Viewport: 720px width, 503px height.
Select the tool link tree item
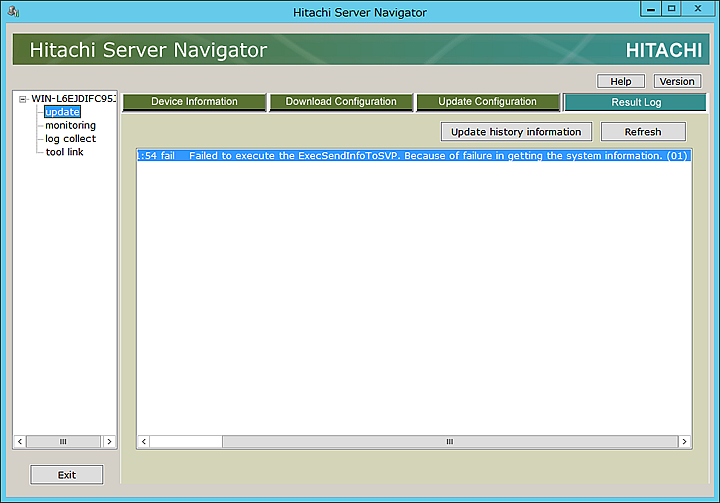64,152
